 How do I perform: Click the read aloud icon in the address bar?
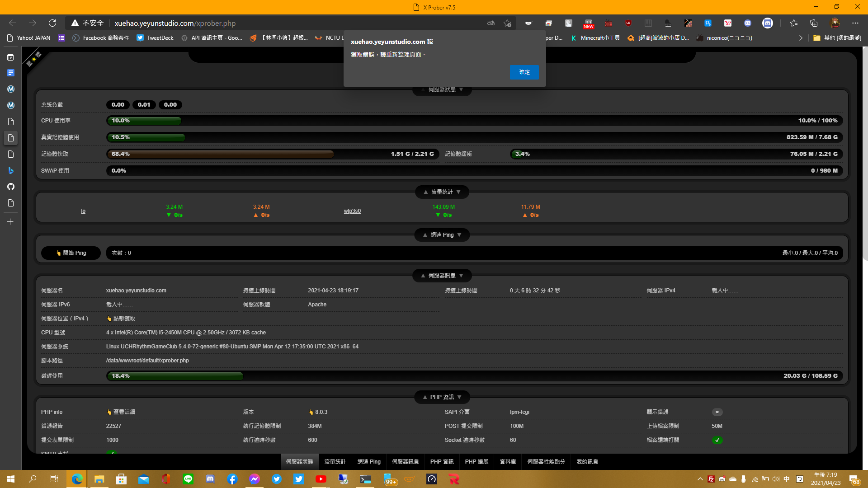click(x=490, y=23)
